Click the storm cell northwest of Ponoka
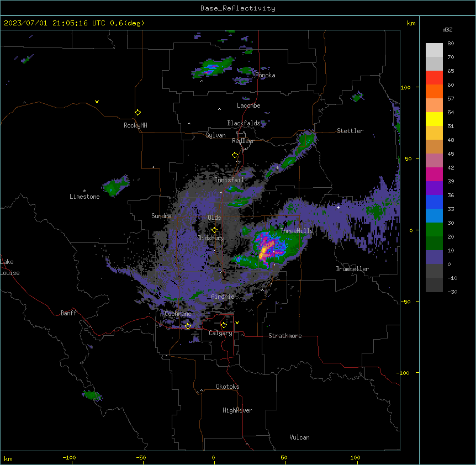The width and height of the screenshot is (476, 465). point(213,67)
